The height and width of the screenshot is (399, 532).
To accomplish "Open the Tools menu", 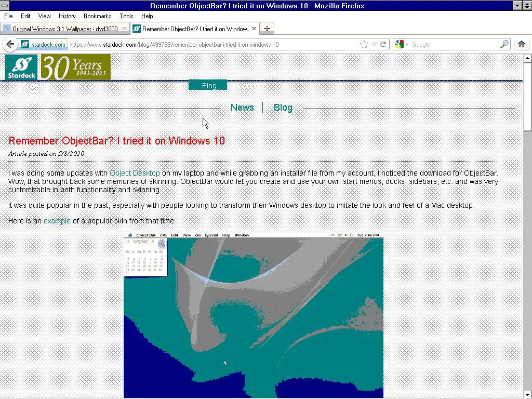I will 126,16.
